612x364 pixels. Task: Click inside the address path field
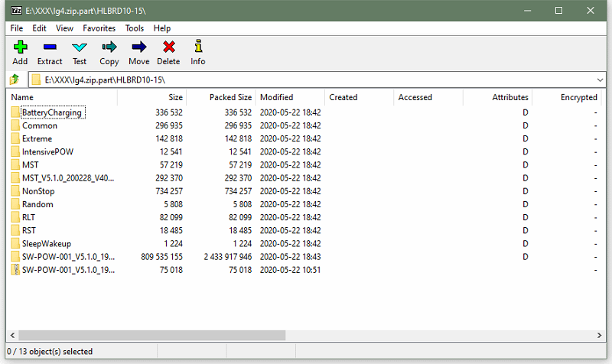tap(306, 80)
